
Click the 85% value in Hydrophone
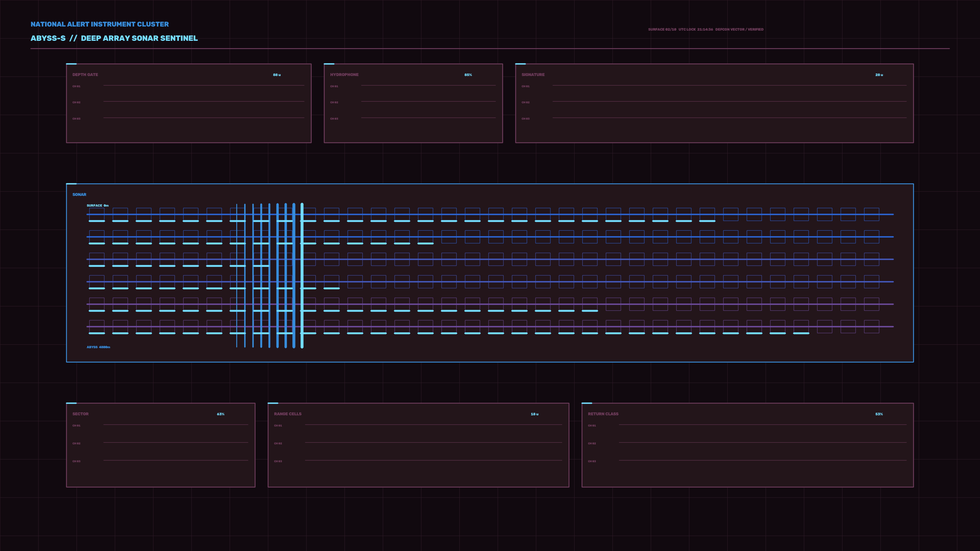point(468,75)
